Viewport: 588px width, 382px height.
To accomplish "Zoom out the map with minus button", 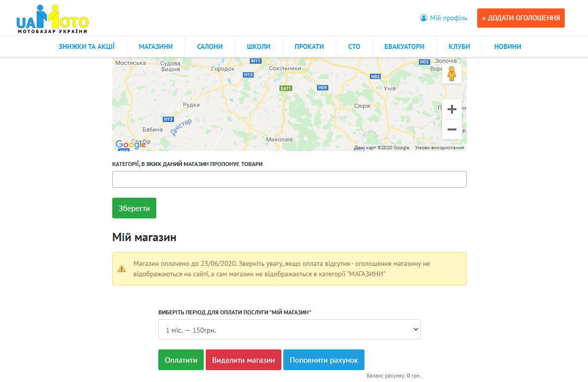I will (452, 129).
